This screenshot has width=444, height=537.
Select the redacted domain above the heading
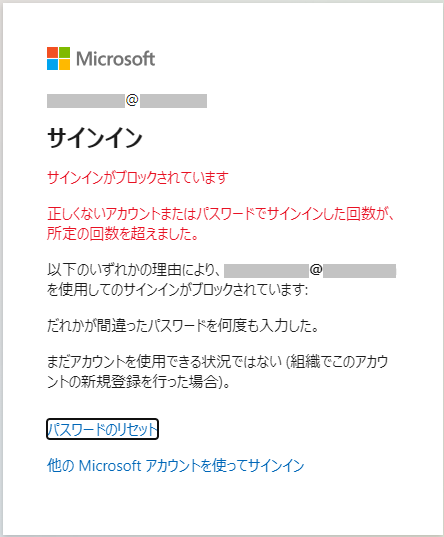pos(173,101)
